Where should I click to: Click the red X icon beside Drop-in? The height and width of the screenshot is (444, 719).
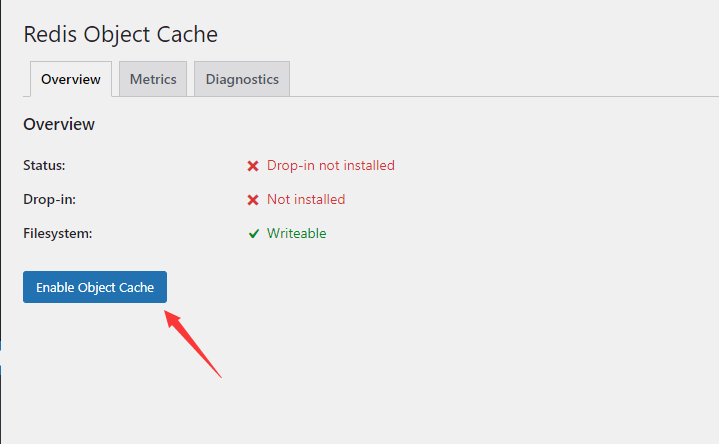(x=253, y=200)
